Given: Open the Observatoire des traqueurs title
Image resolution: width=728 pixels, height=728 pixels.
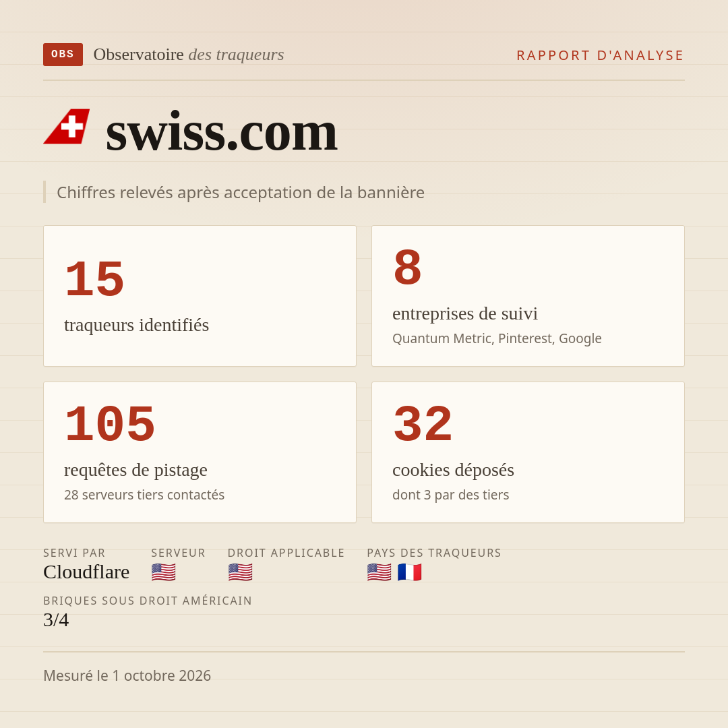Looking at the screenshot, I should coord(189,55).
